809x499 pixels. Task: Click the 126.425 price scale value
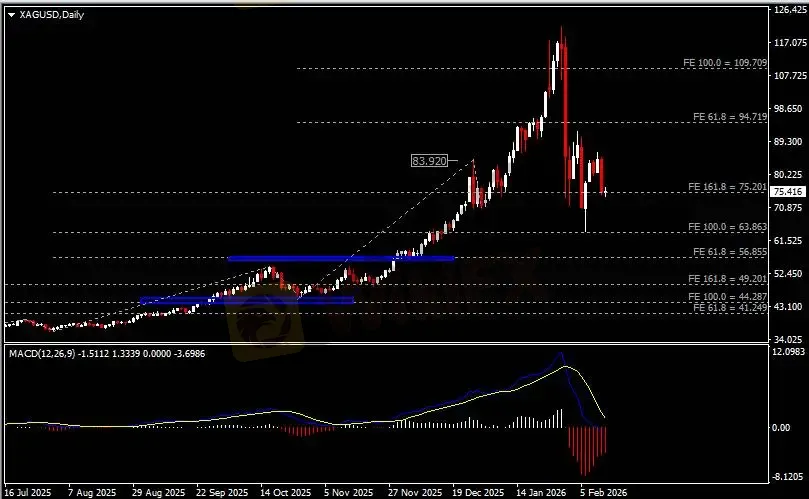click(789, 9)
